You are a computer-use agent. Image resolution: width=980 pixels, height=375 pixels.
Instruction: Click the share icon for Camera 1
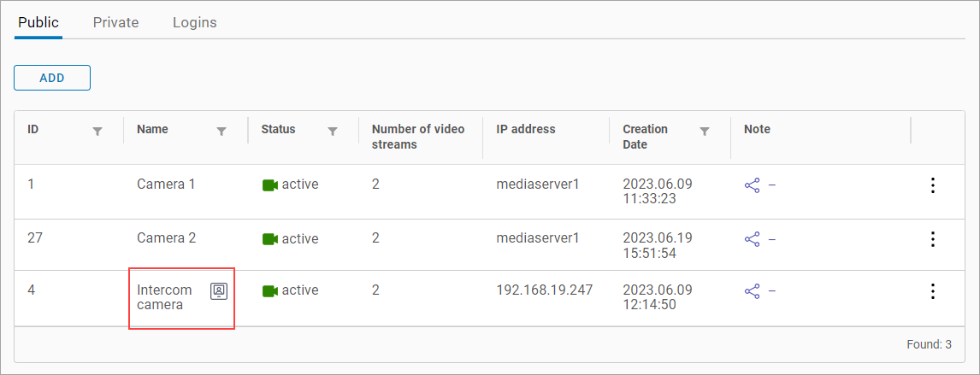pos(753,185)
